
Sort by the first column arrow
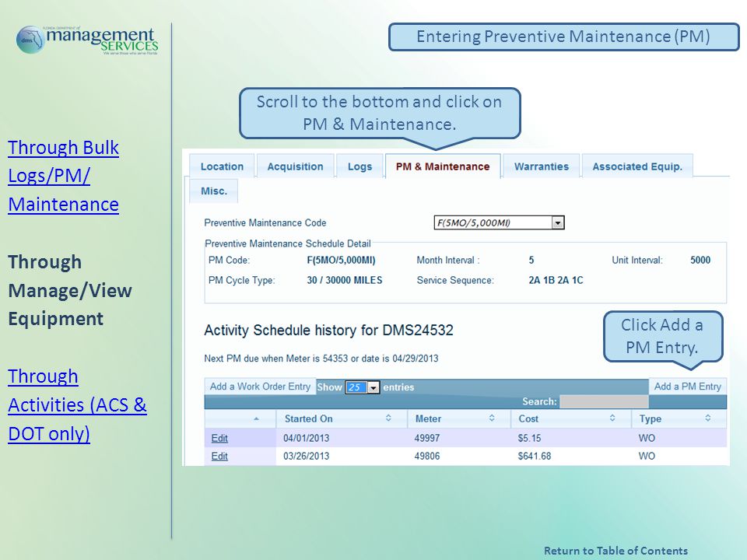coord(256,418)
